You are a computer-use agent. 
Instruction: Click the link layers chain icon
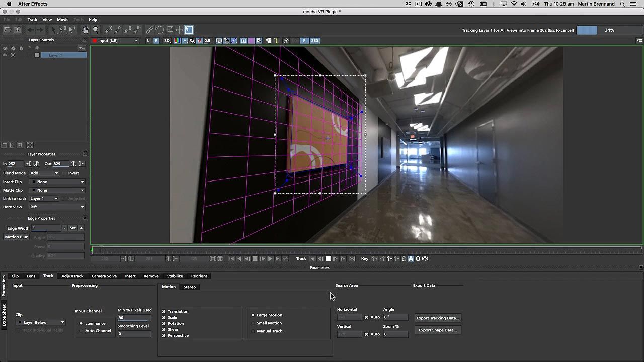pos(149,30)
